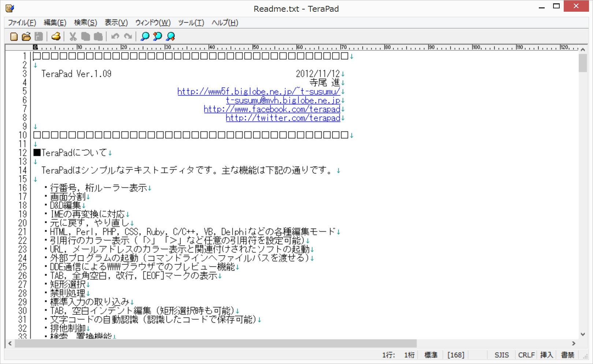Click the 書禁 status bar entry
593x364 pixels.
coord(568,355)
